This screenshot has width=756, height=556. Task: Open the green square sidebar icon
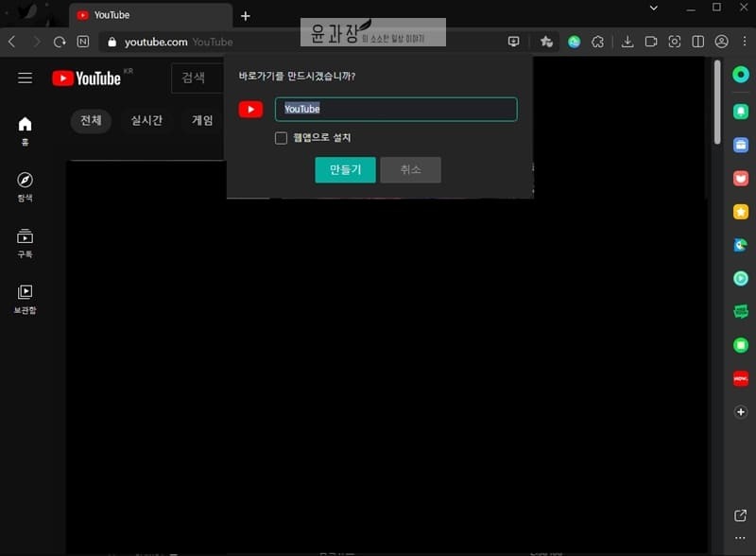click(741, 344)
